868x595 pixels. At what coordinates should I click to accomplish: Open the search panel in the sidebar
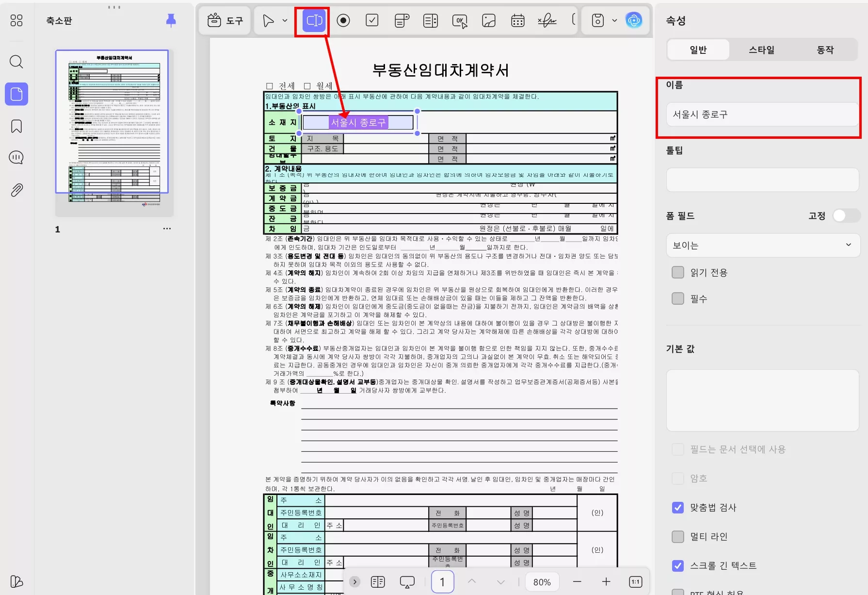16,62
